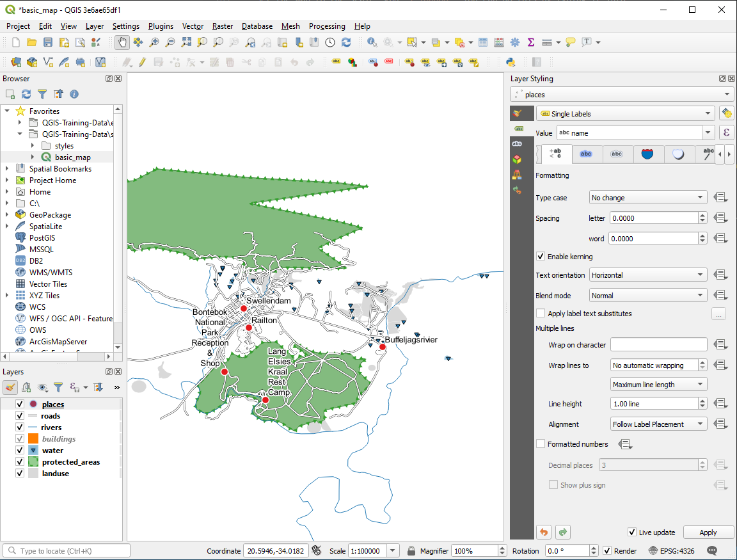The image size is (737, 560).
Task: Select the Pan Map tool
Action: click(x=122, y=42)
